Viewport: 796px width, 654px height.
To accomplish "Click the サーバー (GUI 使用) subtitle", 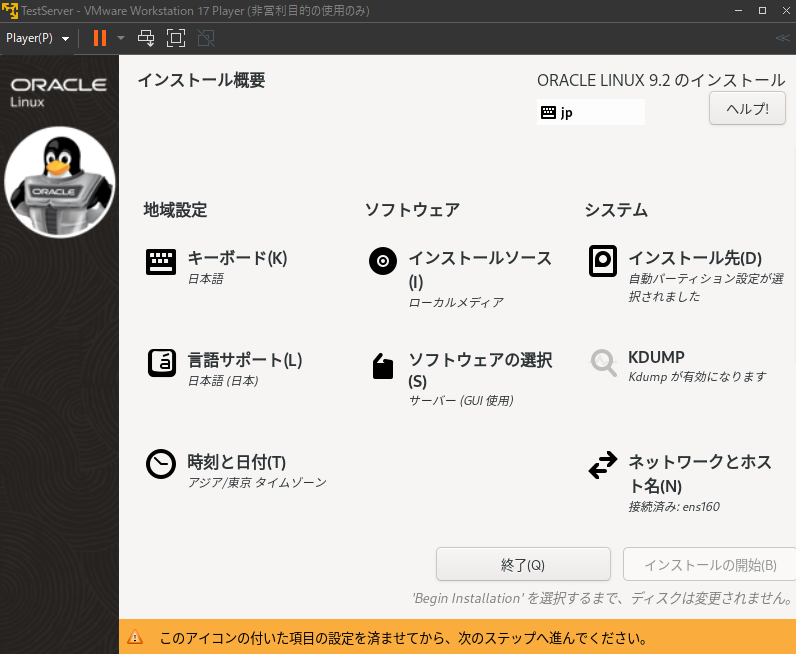I will pyautogui.click(x=461, y=401).
